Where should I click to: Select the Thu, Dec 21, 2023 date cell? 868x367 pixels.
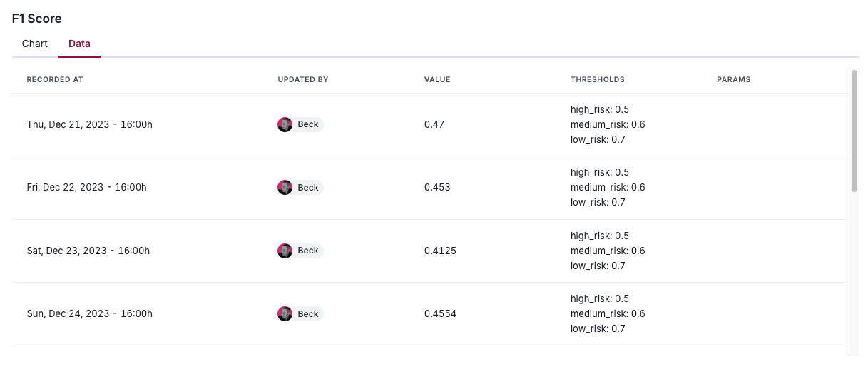tap(90, 124)
